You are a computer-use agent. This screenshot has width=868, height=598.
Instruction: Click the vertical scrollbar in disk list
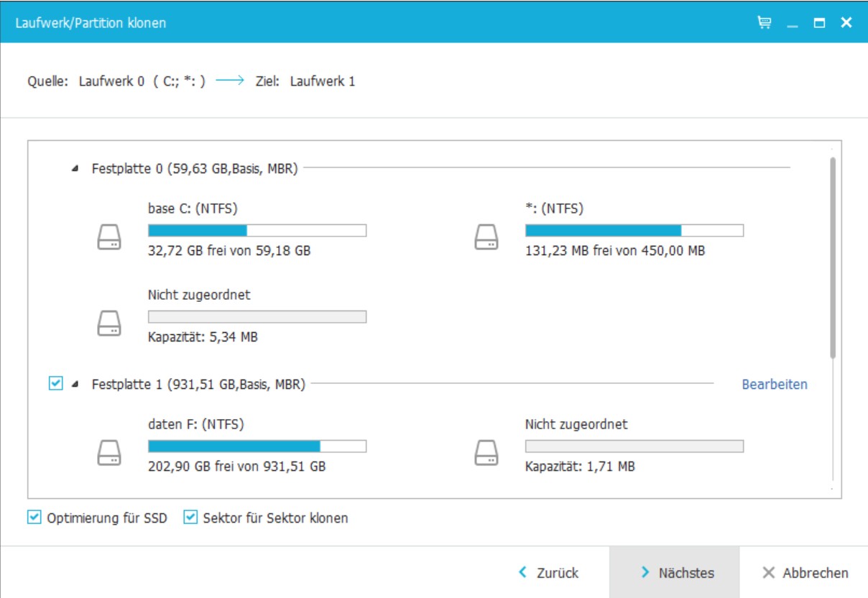833,259
